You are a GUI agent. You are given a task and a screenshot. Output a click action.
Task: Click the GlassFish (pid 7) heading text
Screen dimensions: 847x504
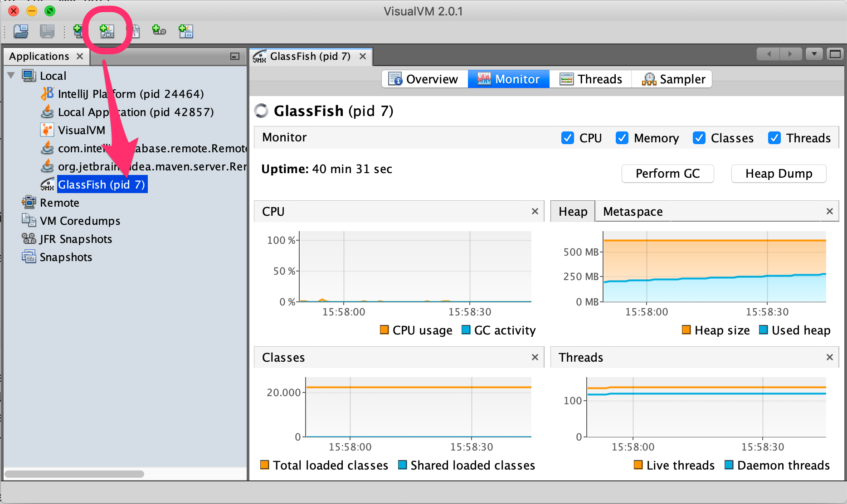point(333,111)
